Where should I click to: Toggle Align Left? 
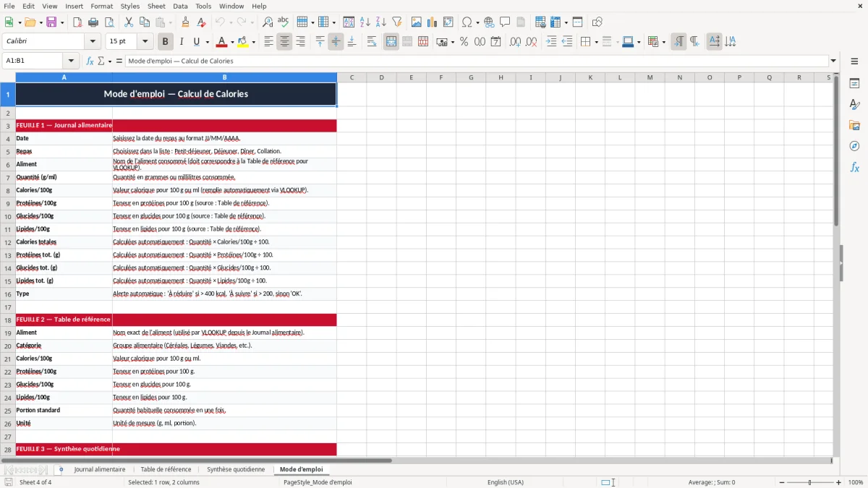coord(268,42)
